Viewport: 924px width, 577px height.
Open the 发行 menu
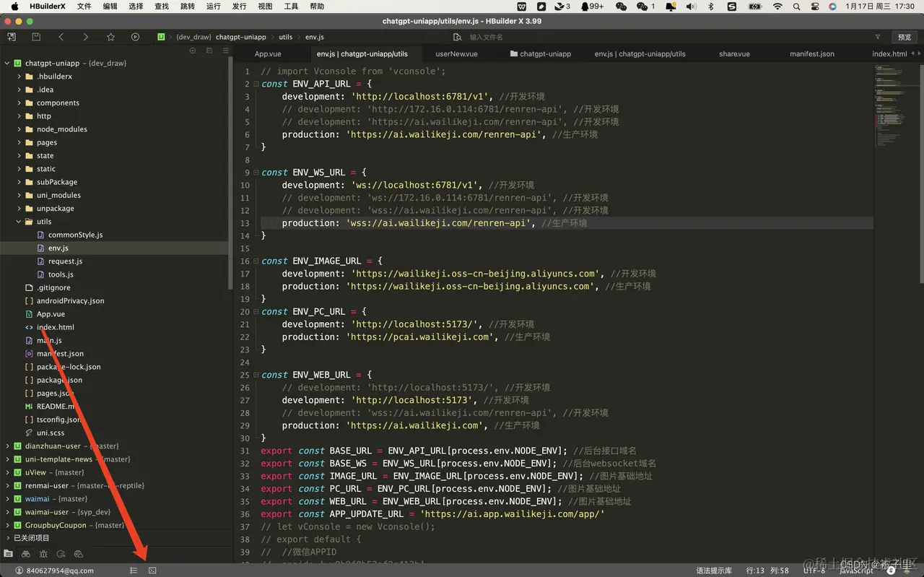[239, 6]
